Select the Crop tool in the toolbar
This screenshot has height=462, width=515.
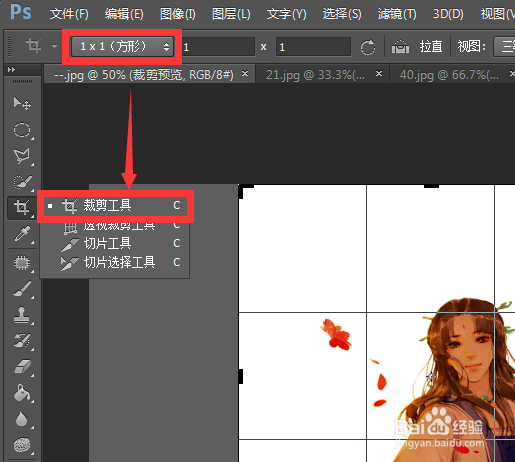click(22, 207)
